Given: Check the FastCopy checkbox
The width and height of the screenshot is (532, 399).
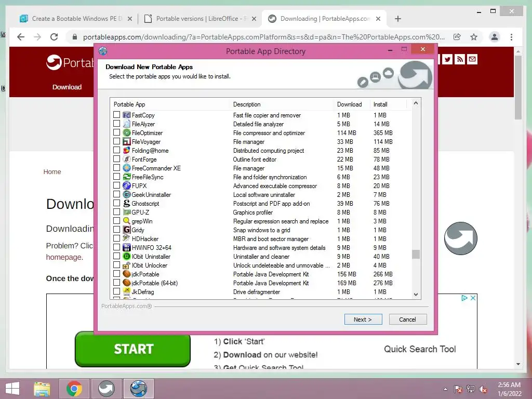Looking at the screenshot, I should coord(116,115).
